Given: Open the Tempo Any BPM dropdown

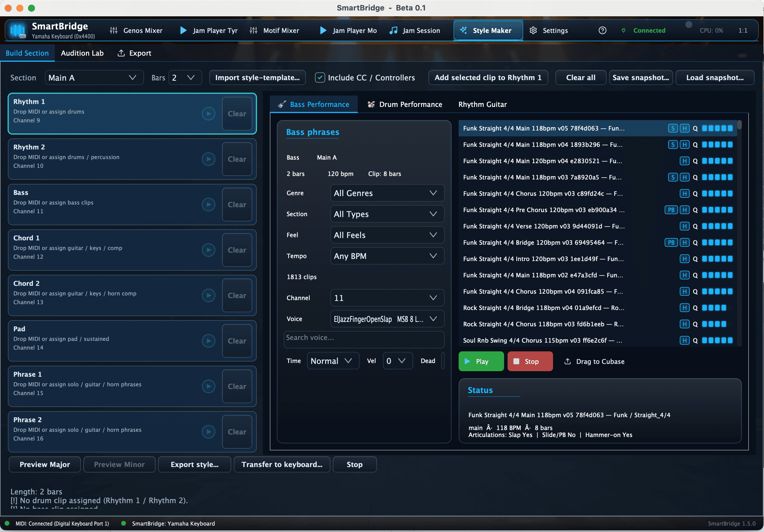Looking at the screenshot, I should tap(387, 256).
